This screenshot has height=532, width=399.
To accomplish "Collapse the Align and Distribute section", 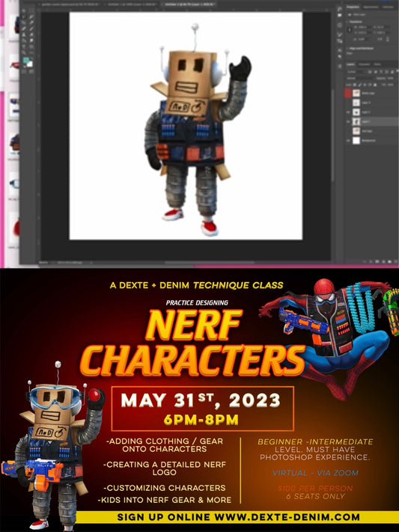I will pyautogui.click(x=347, y=49).
